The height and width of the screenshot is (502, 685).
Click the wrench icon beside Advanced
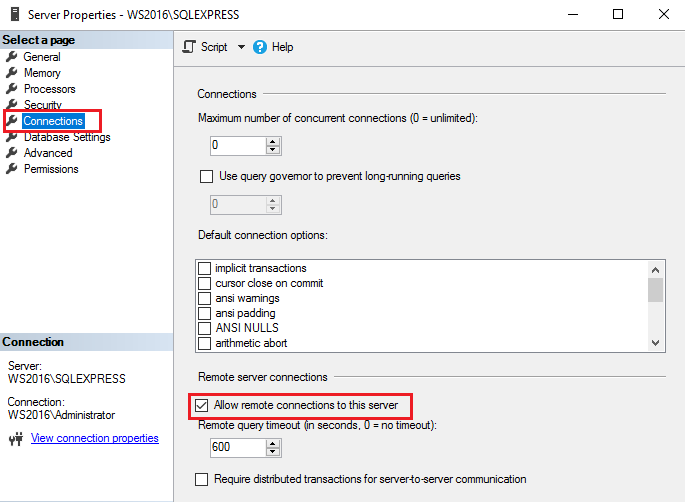point(12,153)
